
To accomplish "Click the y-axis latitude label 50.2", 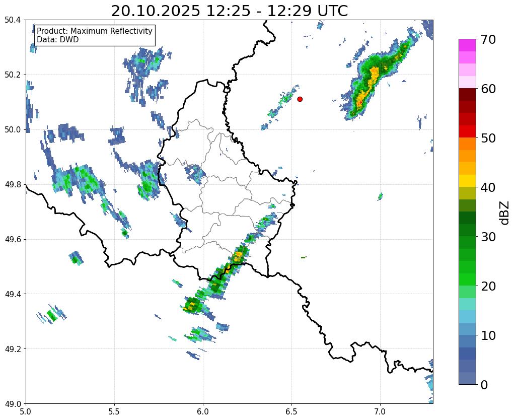I will click(x=13, y=75).
